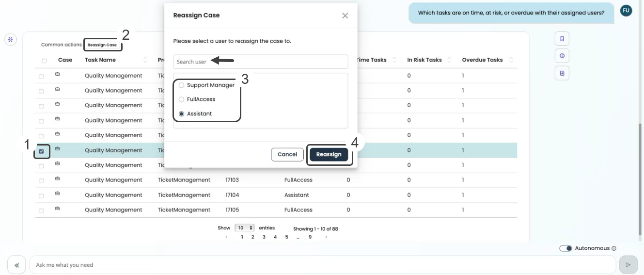Click the FU user avatar
Image resolution: width=644 pixels, height=275 pixels.
(x=626, y=10)
